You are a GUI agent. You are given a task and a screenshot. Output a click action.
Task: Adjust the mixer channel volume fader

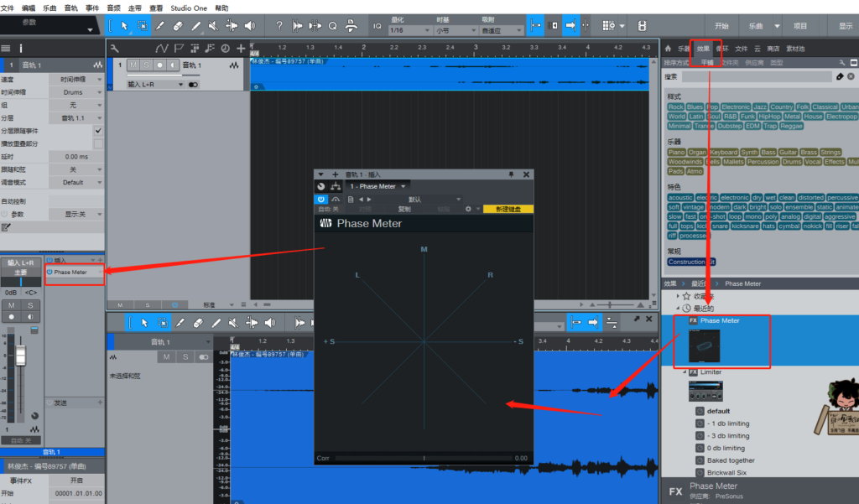tap(21, 356)
